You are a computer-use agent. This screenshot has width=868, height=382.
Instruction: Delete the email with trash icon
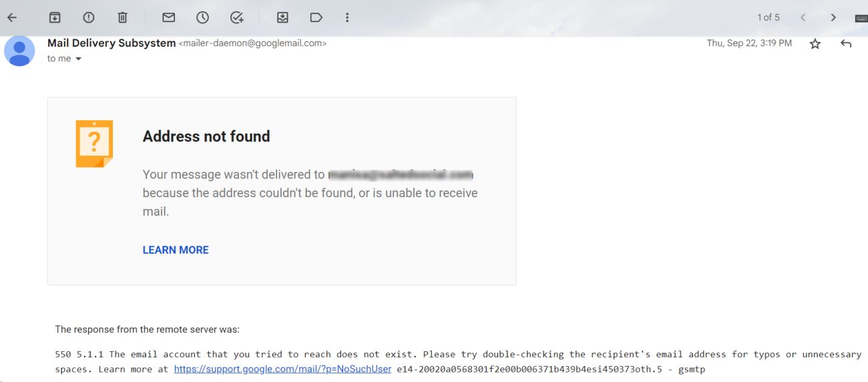(x=122, y=17)
